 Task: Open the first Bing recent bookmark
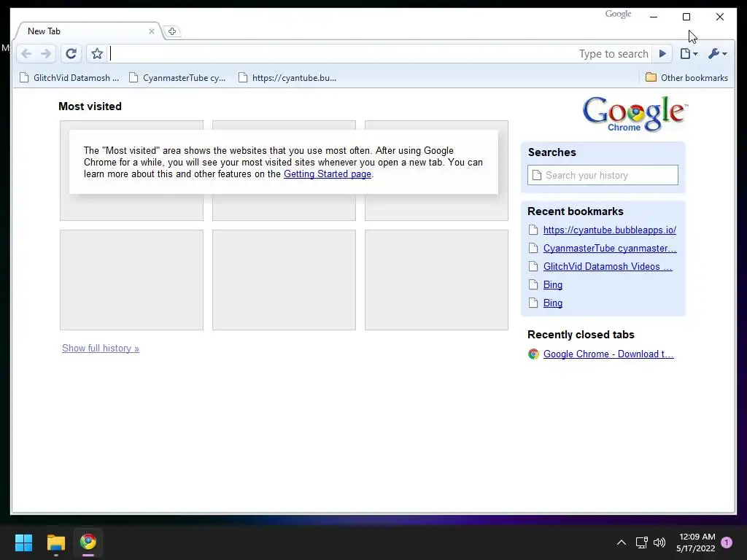553,285
